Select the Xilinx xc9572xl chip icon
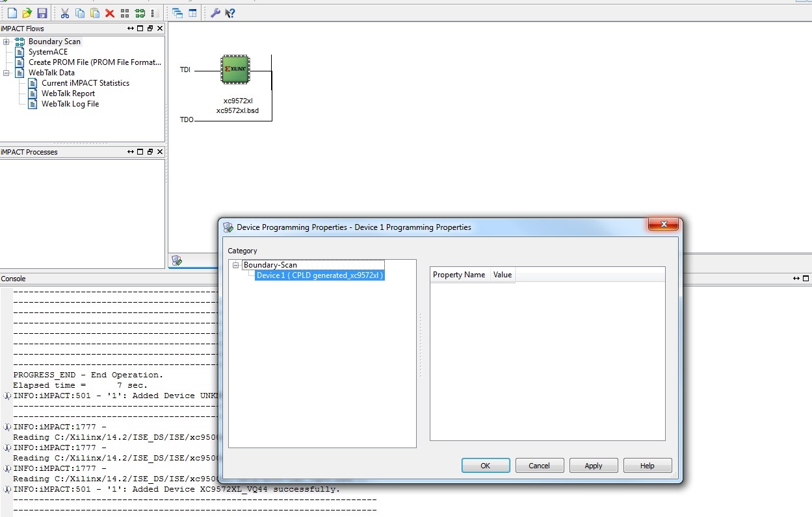This screenshot has height=517, width=812. [235, 69]
